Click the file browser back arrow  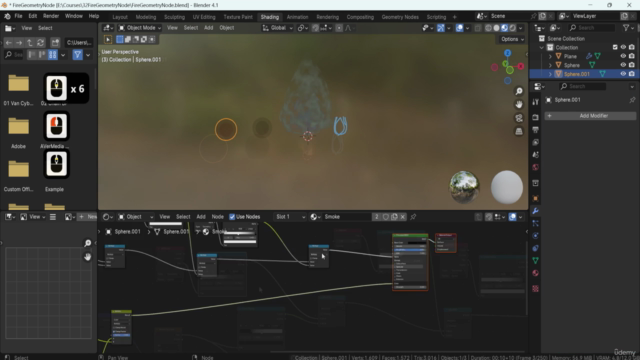[x=9, y=42]
